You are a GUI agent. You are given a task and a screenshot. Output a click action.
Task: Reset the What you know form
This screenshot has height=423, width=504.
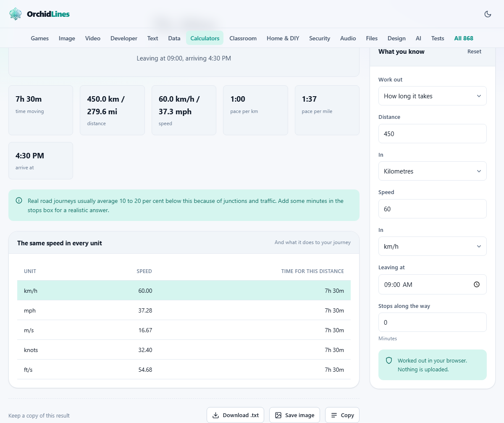475,52
